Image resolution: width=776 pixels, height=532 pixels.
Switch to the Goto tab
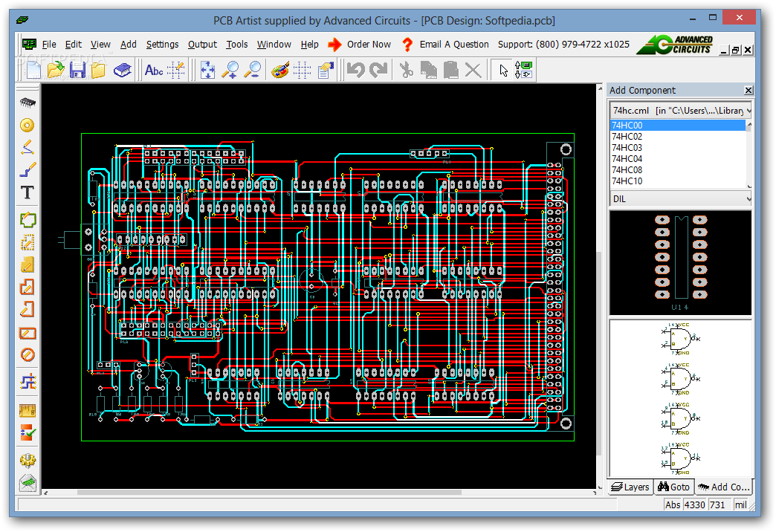(x=673, y=487)
